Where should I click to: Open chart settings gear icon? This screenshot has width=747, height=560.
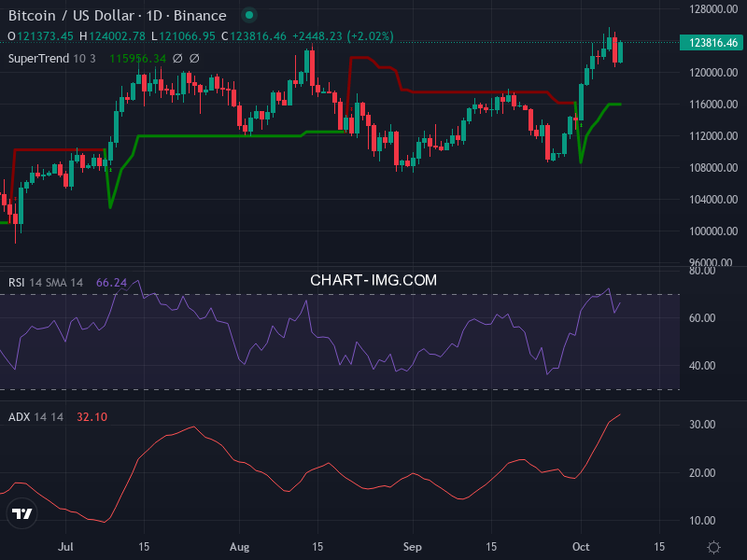(x=714, y=547)
